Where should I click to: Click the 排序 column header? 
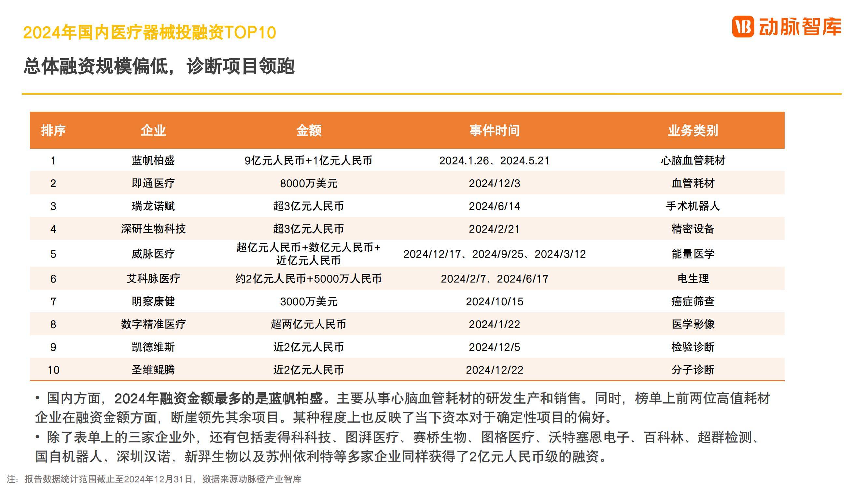coord(53,131)
